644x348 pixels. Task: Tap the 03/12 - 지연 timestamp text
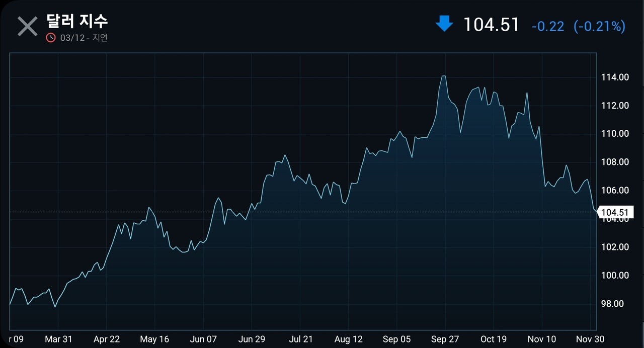(x=84, y=38)
